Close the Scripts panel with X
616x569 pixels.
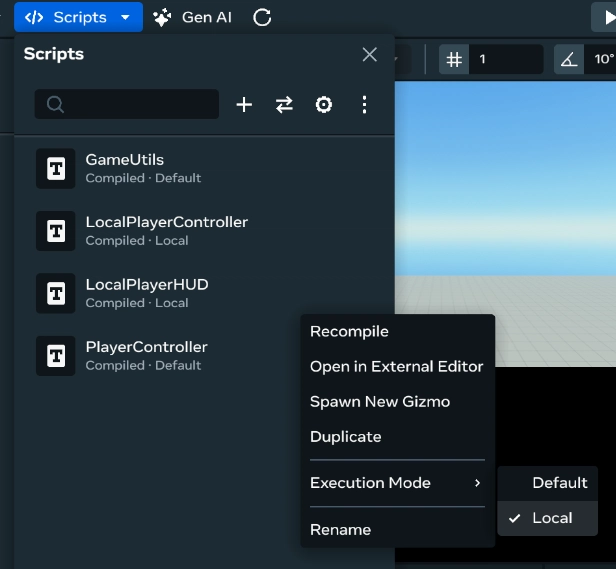coord(370,55)
